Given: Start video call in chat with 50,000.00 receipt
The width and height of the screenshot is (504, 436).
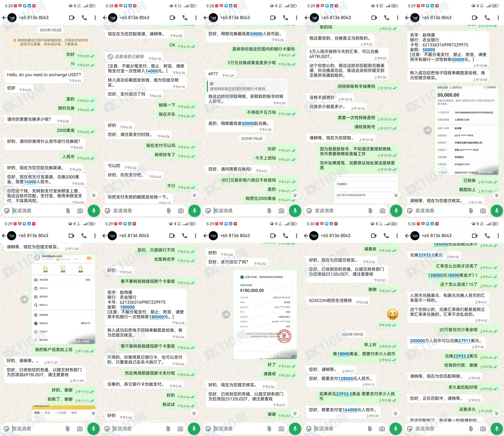Looking at the screenshot, I should 475,18.
